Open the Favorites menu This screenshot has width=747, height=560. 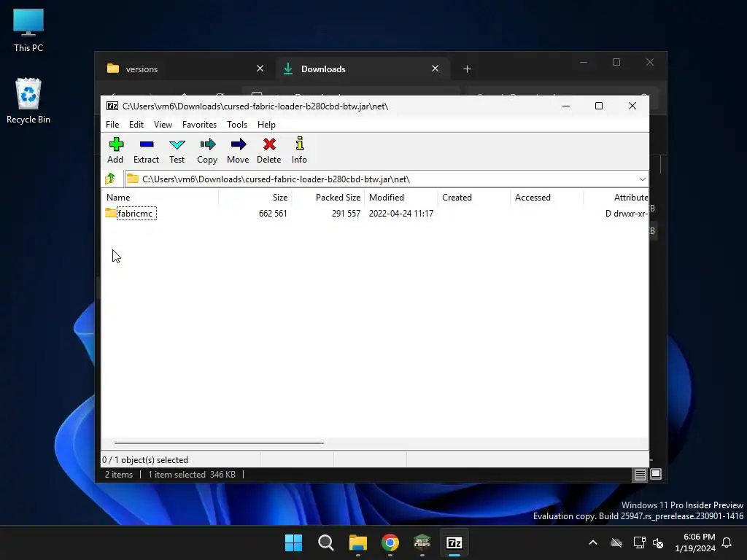pyautogui.click(x=199, y=124)
